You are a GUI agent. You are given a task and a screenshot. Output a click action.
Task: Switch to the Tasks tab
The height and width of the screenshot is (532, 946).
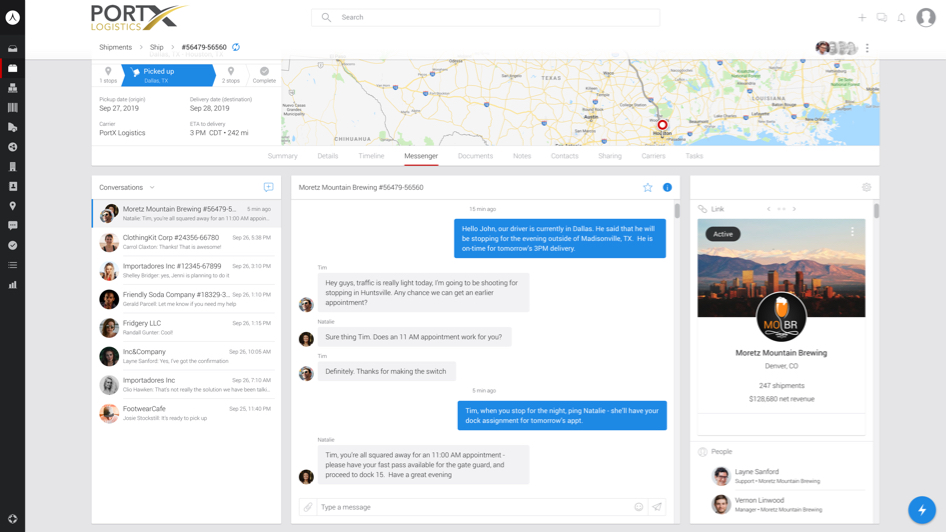point(694,156)
